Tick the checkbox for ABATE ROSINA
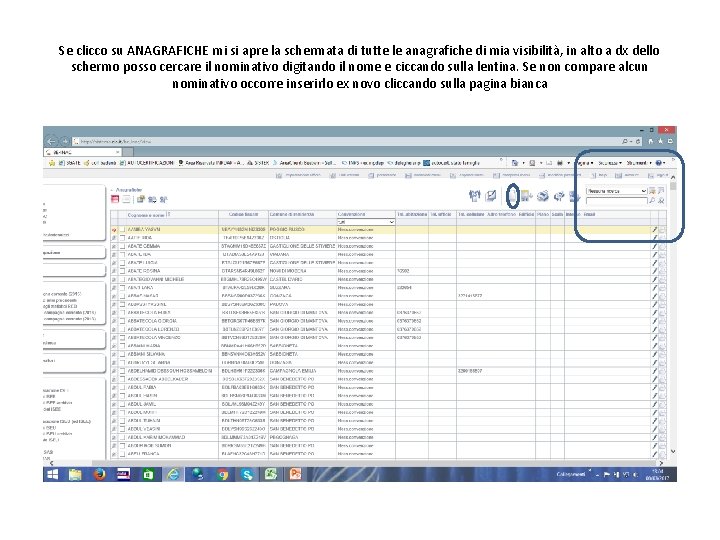Viewport: 720px width, 540px height. tap(122, 271)
